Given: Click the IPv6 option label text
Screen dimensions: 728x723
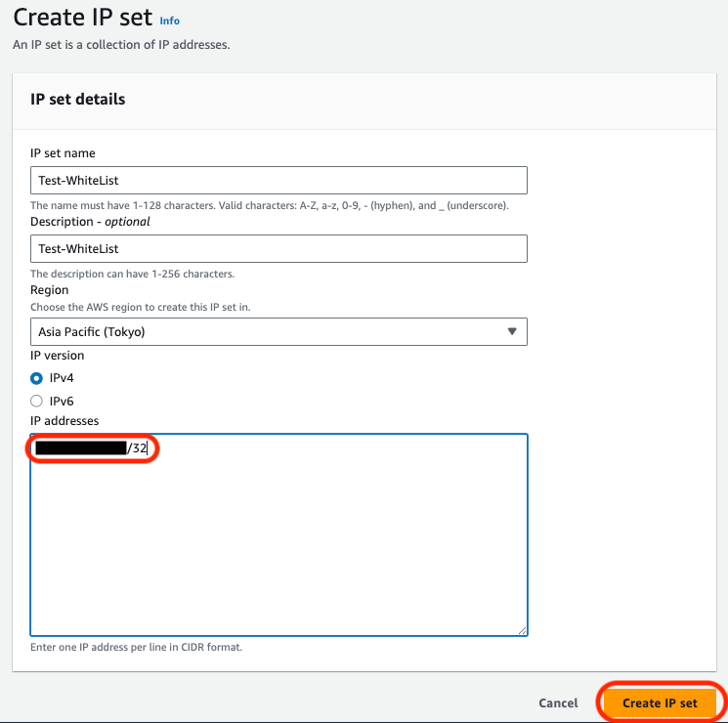Looking at the screenshot, I should point(62,401).
